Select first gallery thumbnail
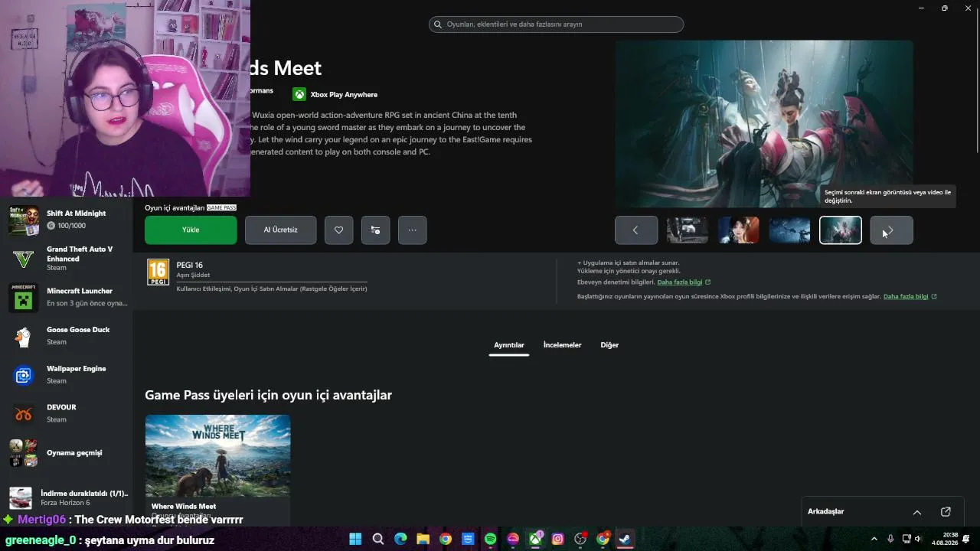Image resolution: width=980 pixels, height=551 pixels. pyautogui.click(x=687, y=230)
